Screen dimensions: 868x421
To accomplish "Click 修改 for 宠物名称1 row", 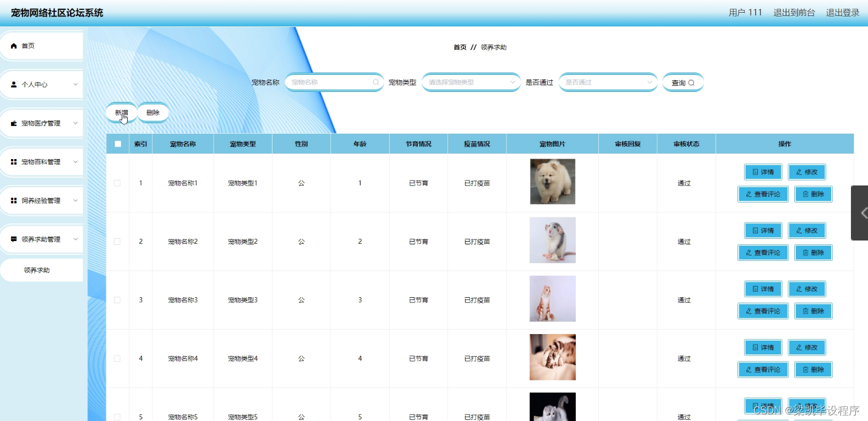I will (x=807, y=172).
